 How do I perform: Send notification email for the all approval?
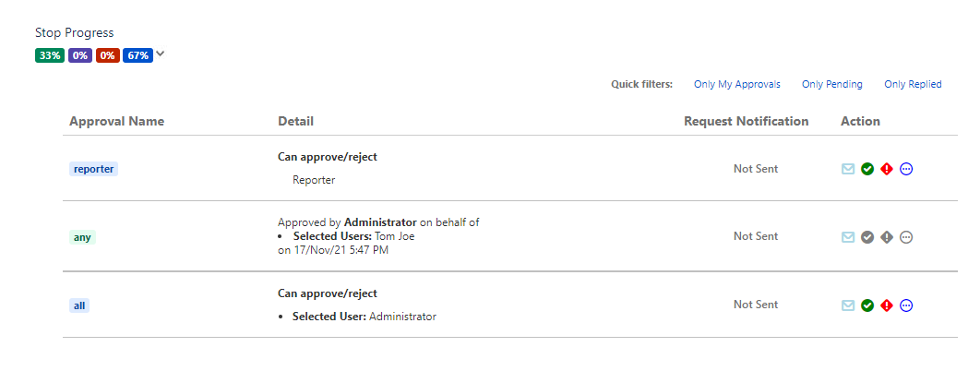click(848, 305)
